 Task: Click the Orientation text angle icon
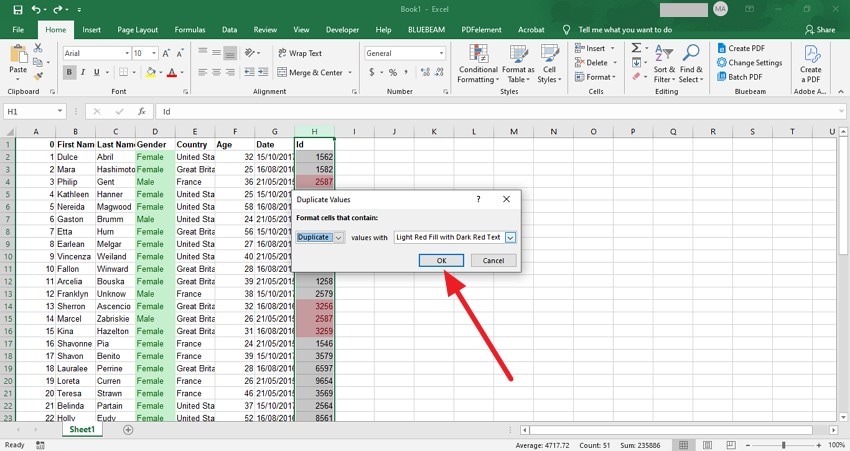coord(250,53)
